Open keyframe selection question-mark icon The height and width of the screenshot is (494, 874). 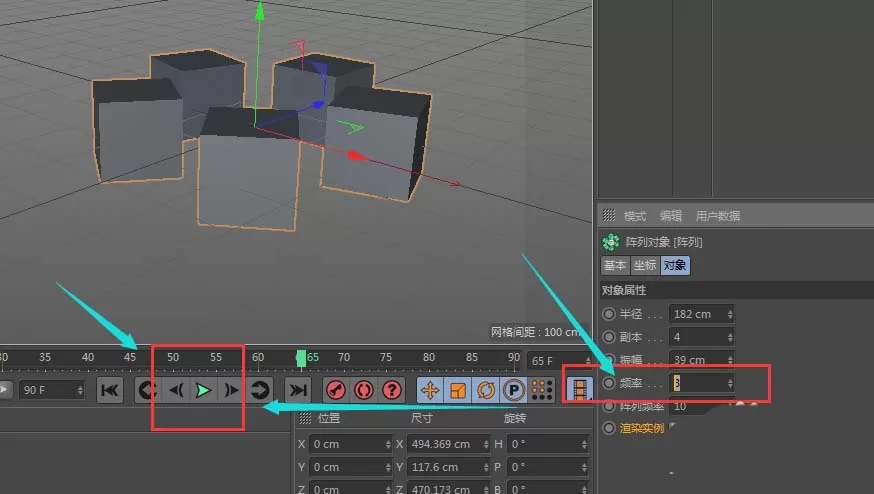392,390
